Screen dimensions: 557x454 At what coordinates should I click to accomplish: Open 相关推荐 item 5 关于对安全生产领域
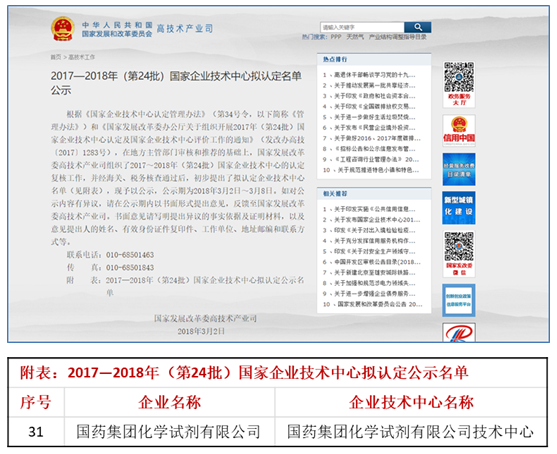(369, 252)
